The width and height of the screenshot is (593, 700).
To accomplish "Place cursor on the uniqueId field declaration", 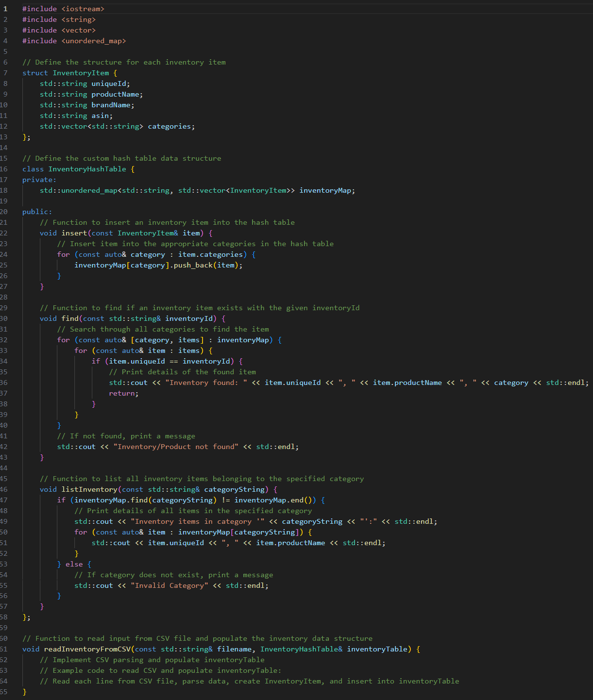I will coord(109,83).
